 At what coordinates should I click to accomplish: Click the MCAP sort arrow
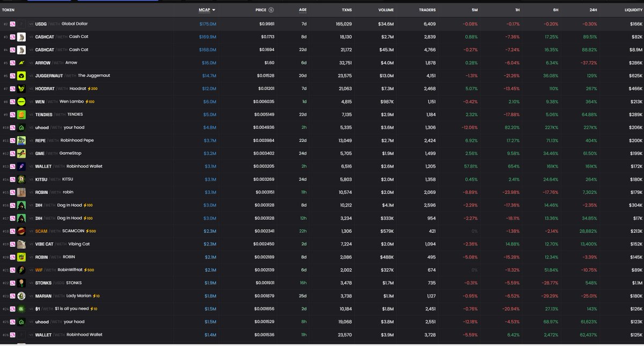pyautogui.click(x=214, y=10)
